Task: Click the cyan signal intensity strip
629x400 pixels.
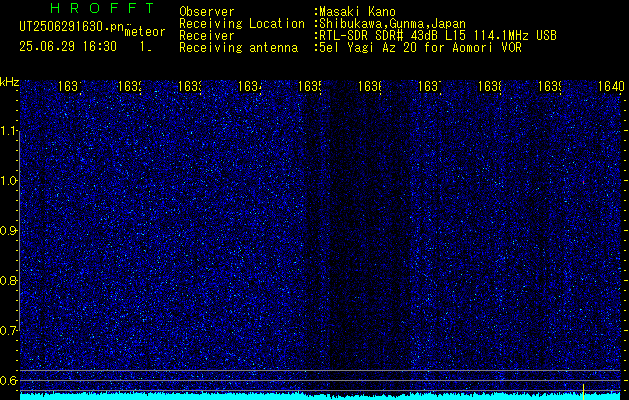Action: click(x=320, y=396)
